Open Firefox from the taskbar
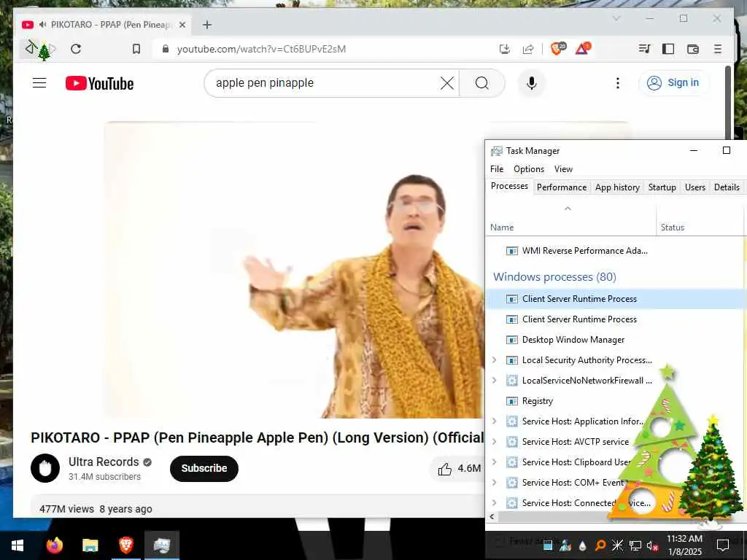 pyautogui.click(x=54, y=545)
